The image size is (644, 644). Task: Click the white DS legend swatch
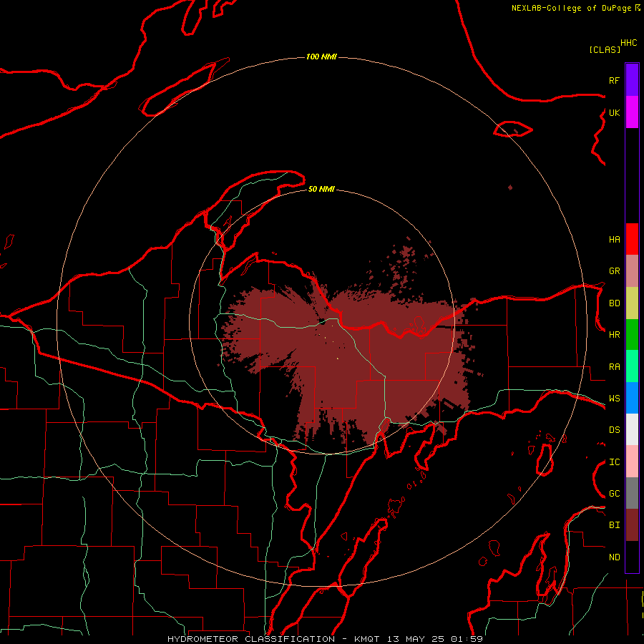632,429
